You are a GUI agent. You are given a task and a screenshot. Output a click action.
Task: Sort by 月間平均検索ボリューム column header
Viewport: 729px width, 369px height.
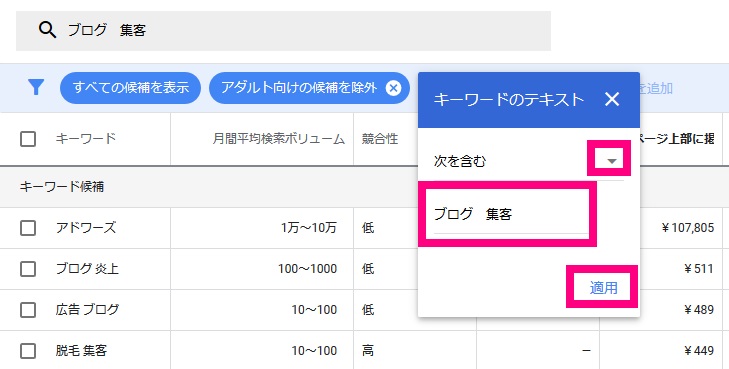pyautogui.click(x=278, y=139)
